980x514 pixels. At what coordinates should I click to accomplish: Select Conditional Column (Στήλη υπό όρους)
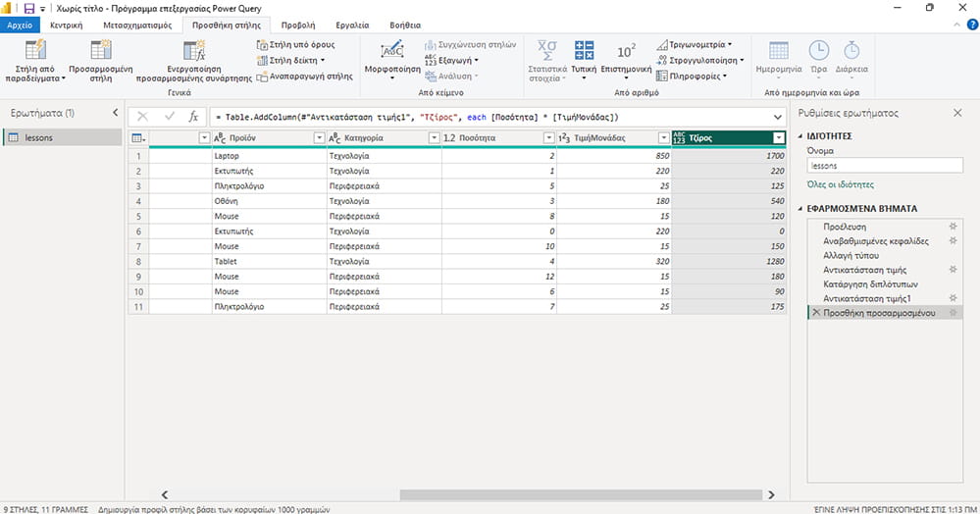(295, 45)
